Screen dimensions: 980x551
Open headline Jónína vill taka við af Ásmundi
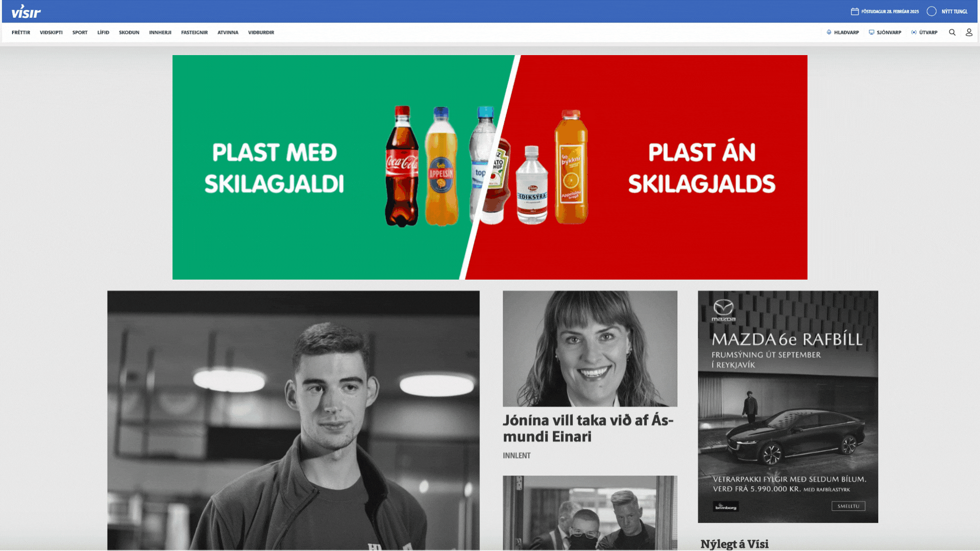588,429
